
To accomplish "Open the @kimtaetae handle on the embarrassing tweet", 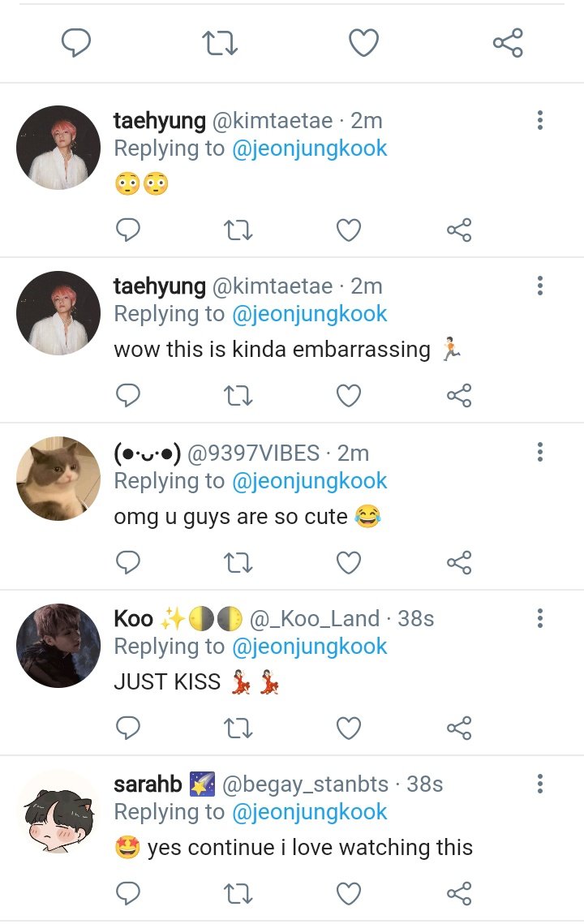I will (273, 286).
